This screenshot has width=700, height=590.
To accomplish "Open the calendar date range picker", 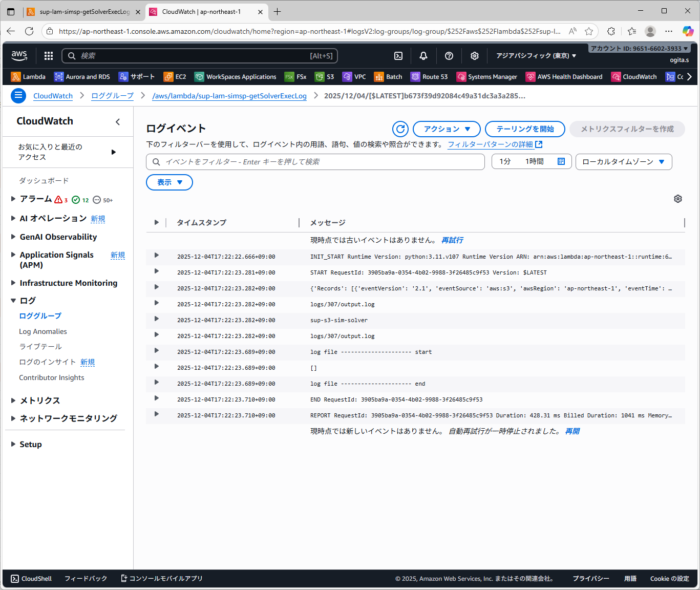I will [561, 161].
